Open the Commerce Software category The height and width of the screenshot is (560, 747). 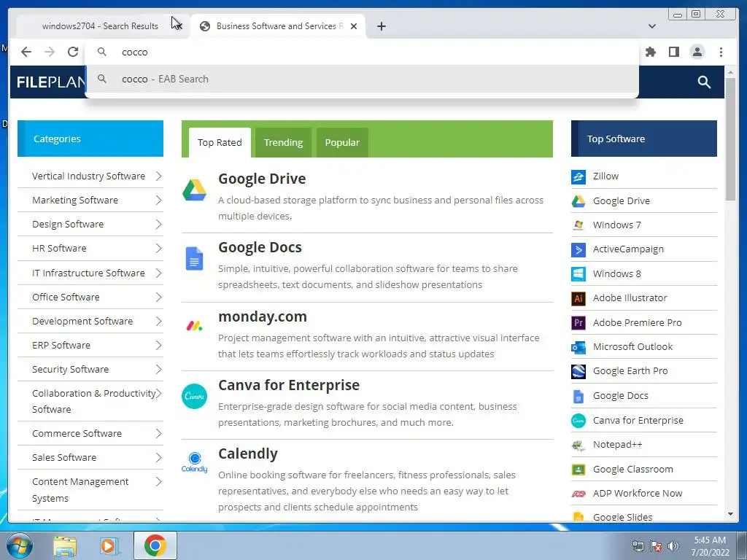click(x=77, y=433)
